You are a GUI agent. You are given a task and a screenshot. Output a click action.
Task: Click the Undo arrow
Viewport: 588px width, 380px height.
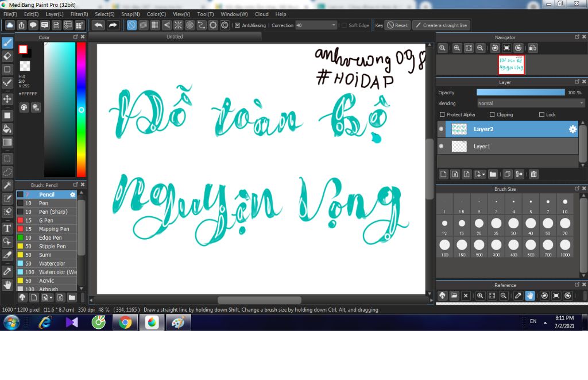click(x=98, y=25)
